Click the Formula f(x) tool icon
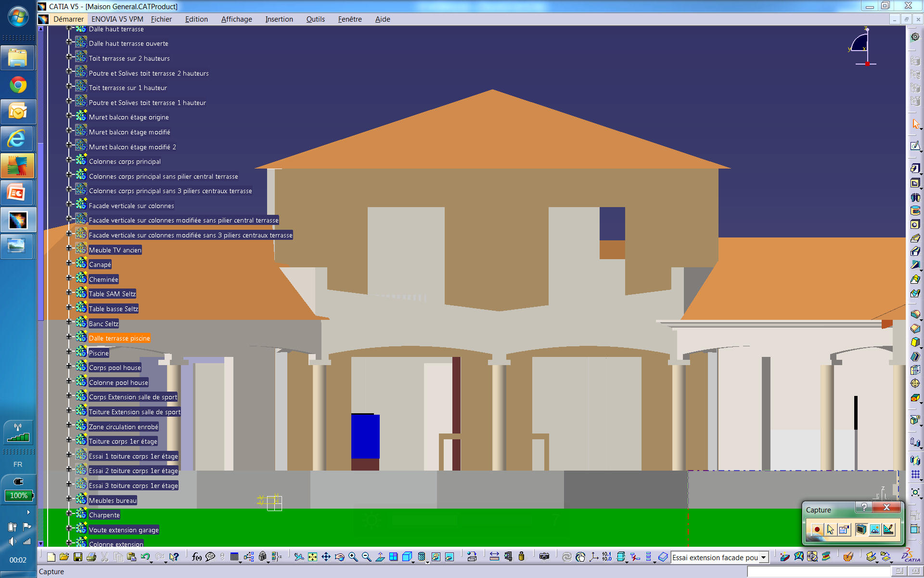The image size is (924, 578). pyautogui.click(x=196, y=557)
